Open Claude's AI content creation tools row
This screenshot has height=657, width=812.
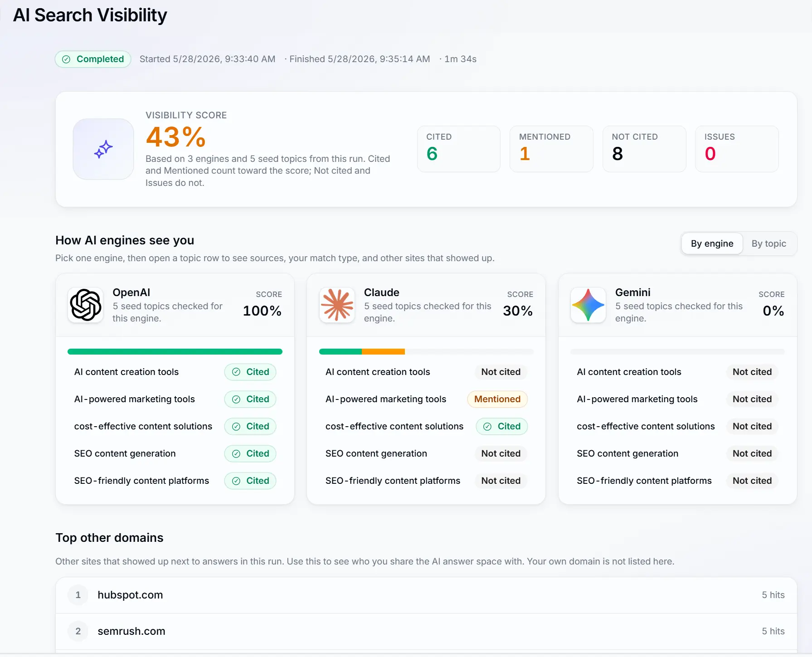[x=426, y=372]
